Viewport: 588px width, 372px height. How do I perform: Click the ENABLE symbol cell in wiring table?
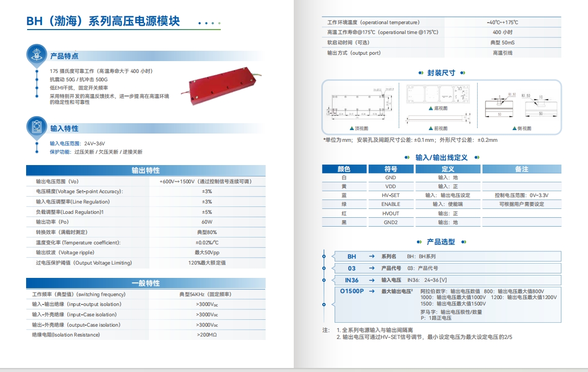391,204
